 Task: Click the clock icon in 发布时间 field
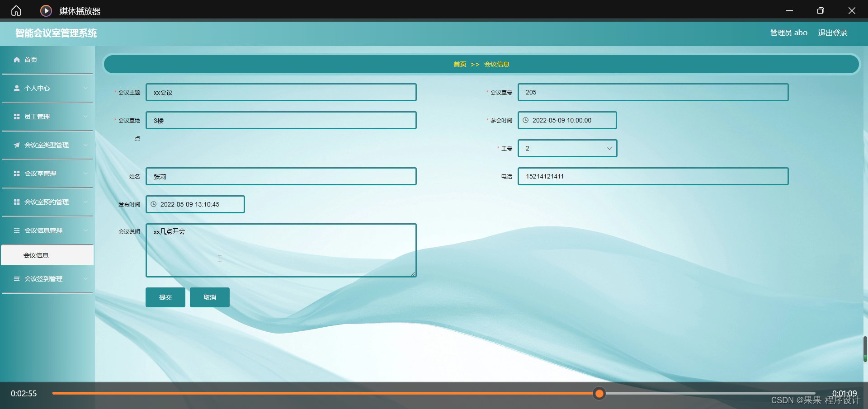click(x=154, y=204)
